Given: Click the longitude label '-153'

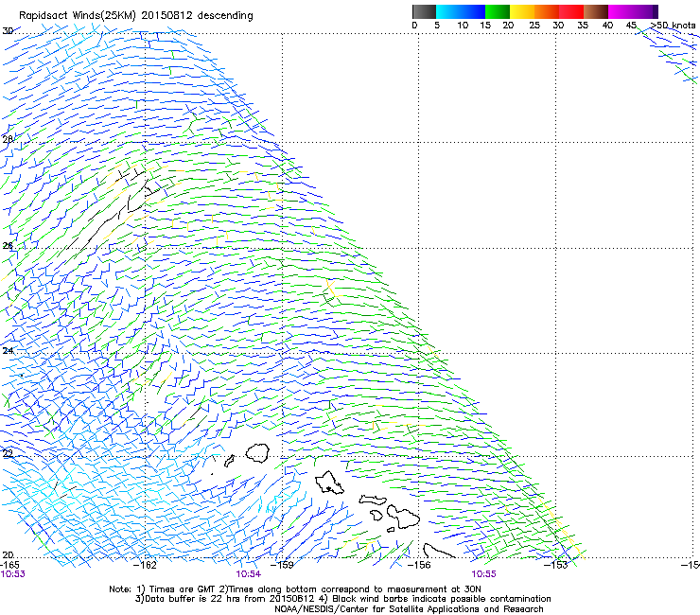Looking at the screenshot, I should pyautogui.click(x=556, y=565).
